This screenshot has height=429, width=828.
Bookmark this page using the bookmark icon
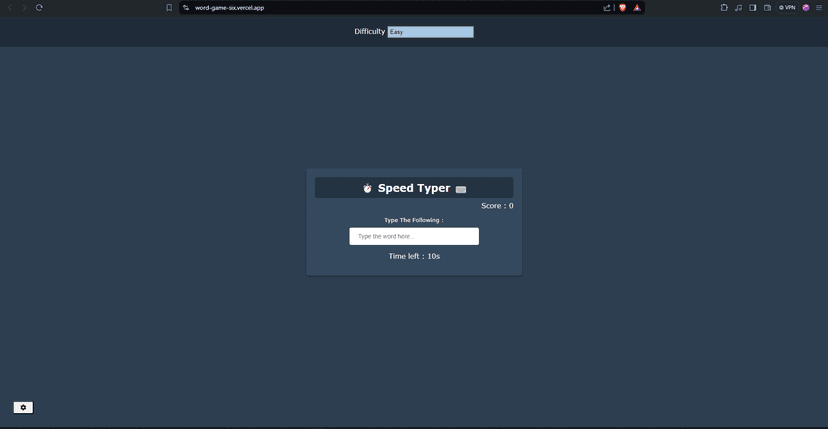click(169, 7)
